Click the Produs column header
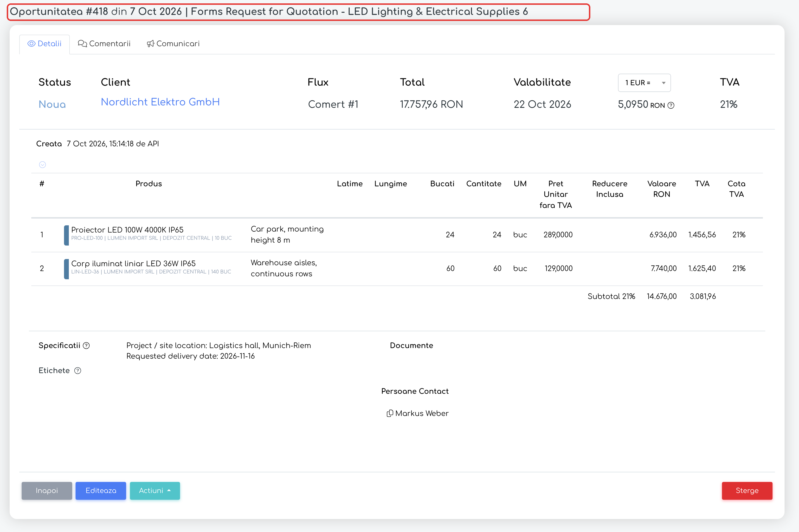Image resolution: width=799 pixels, height=532 pixels. (x=148, y=184)
